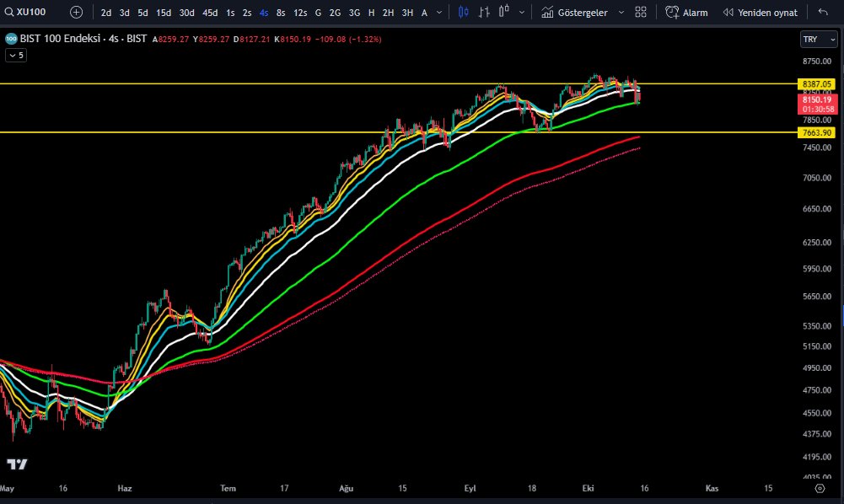Click the 5650.00 price scale value

[817, 297]
